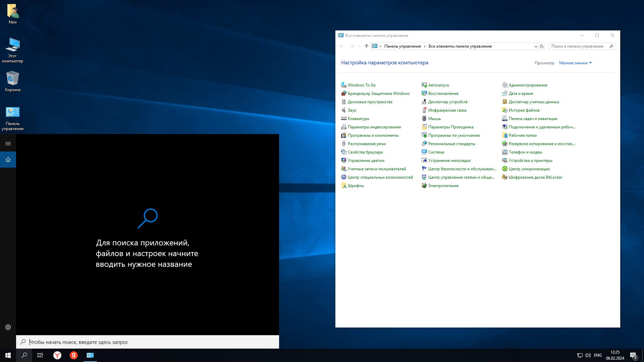Expand recent locations arrow near navigation buttons
The height and width of the screenshot is (362, 644).
click(360, 46)
